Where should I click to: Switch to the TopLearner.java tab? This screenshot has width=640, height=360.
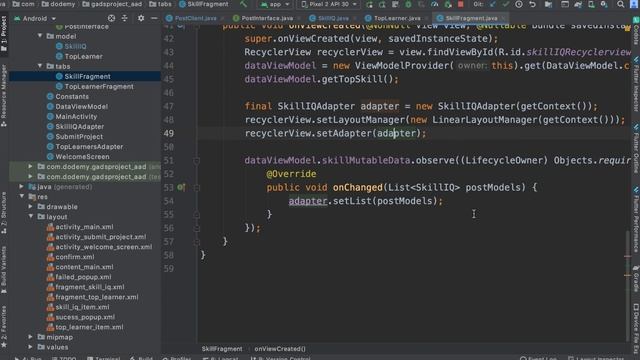396,18
